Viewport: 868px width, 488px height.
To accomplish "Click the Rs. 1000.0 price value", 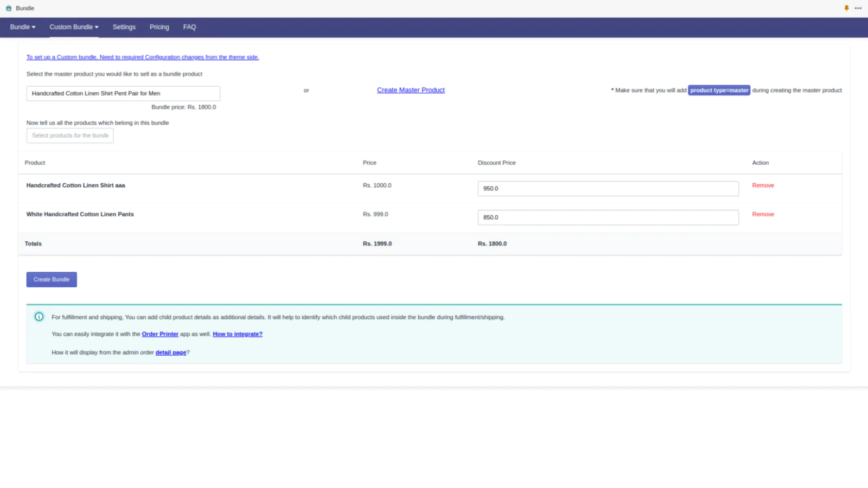I will coord(377,185).
